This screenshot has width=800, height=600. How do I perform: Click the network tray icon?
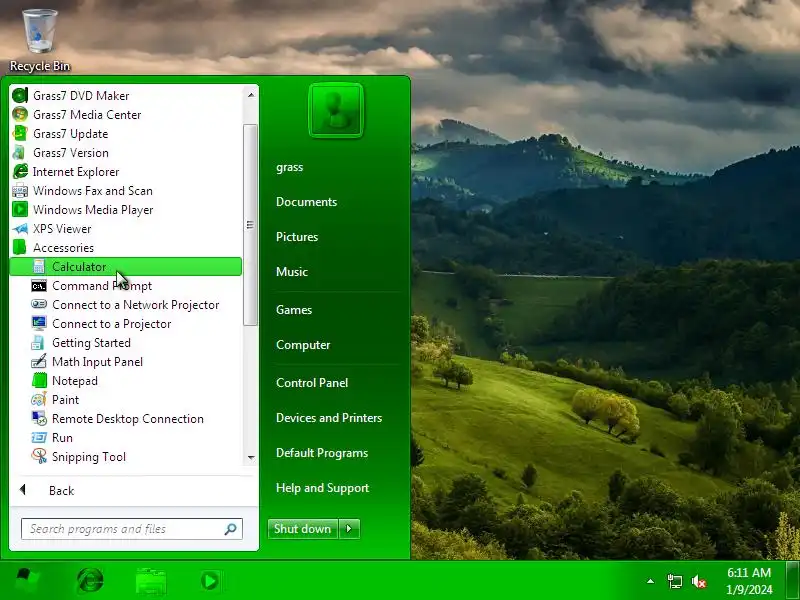(675, 581)
